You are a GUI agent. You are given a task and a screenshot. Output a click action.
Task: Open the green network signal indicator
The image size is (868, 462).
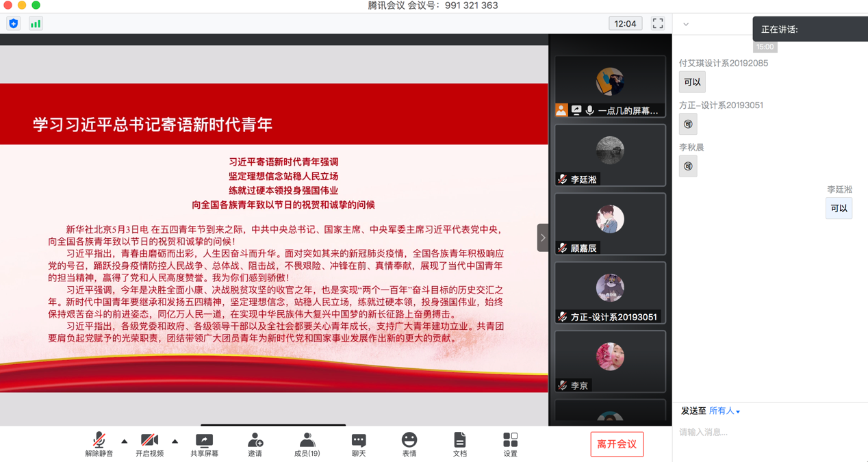pos(36,24)
